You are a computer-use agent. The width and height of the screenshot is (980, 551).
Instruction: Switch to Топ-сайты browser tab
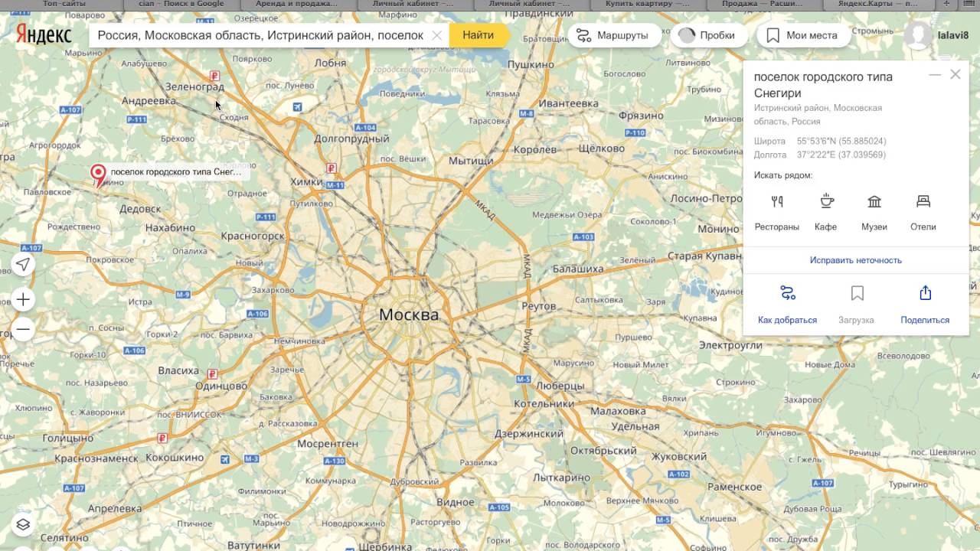tap(64, 5)
